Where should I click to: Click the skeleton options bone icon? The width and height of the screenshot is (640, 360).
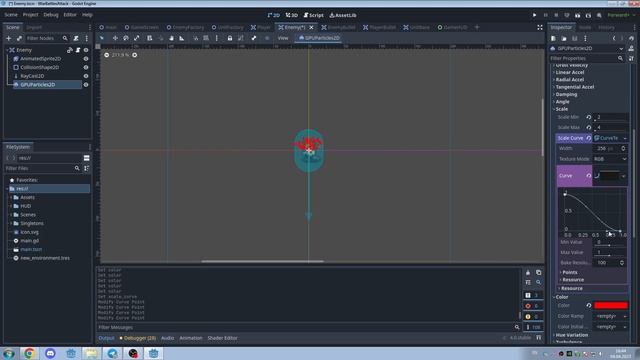pyautogui.click(x=254, y=38)
